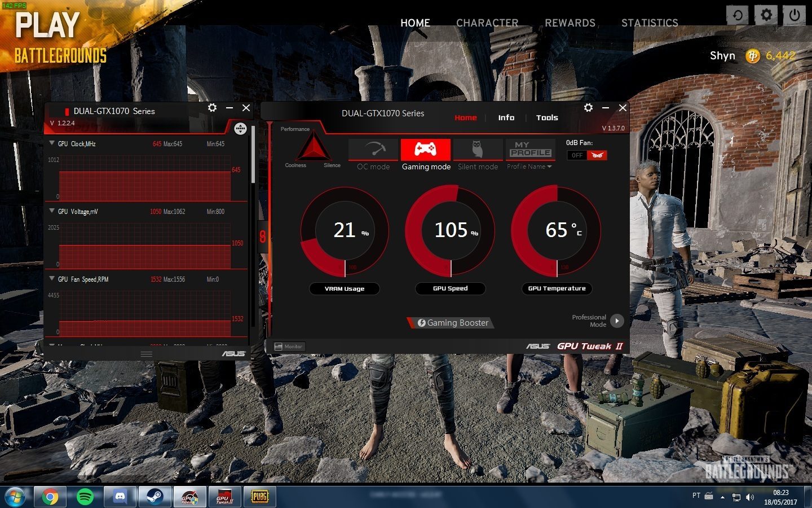
Task: Click the network tray icon
Action: (x=736, y=497)
